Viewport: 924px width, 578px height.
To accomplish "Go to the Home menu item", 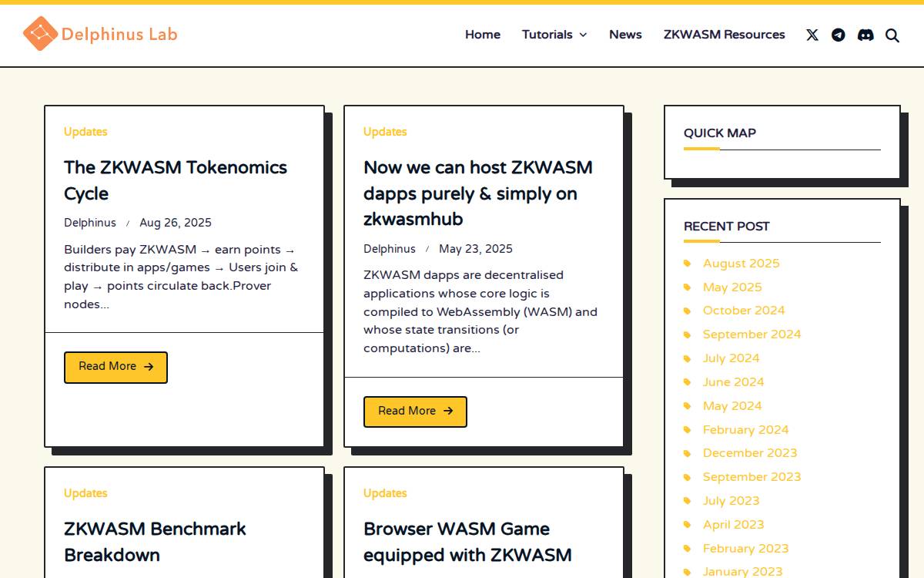I will pos(483,35).
